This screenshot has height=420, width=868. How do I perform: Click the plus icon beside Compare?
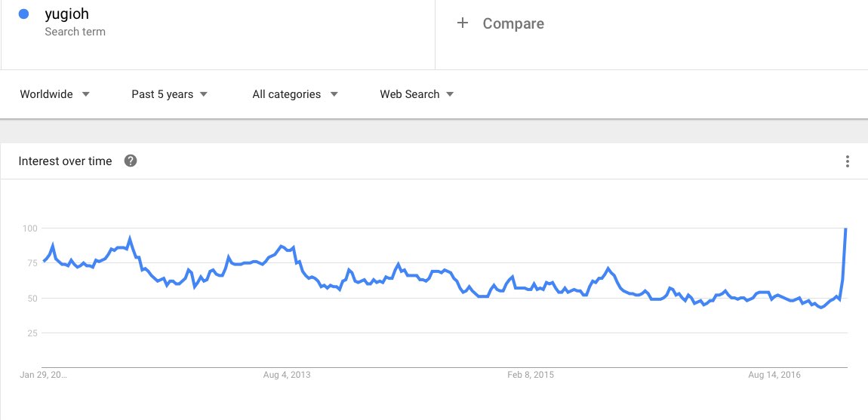point(463,23)
